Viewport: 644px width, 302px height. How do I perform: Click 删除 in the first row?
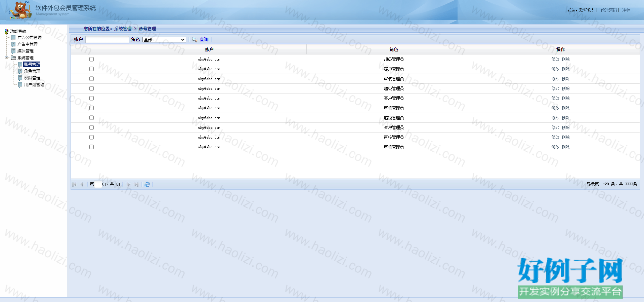pos(566,59)
